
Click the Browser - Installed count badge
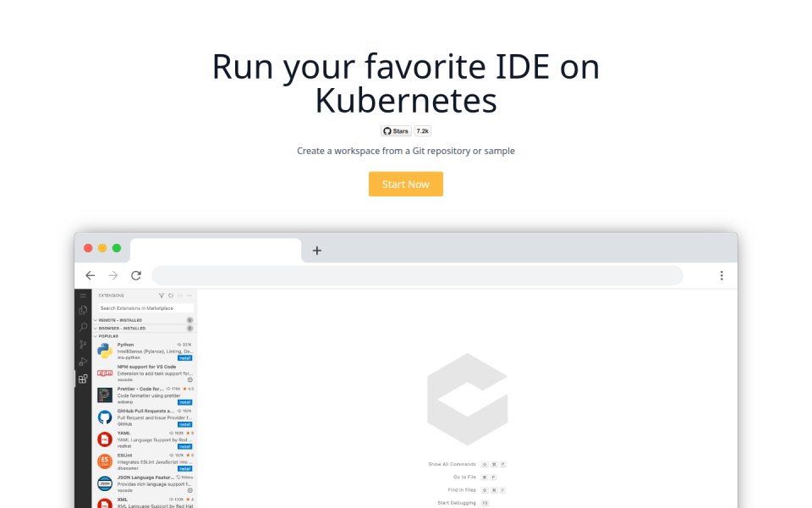point(190,329)
